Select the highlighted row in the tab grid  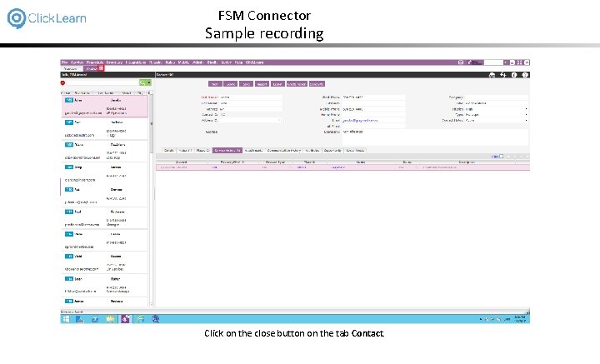click(x=342, y=167)
